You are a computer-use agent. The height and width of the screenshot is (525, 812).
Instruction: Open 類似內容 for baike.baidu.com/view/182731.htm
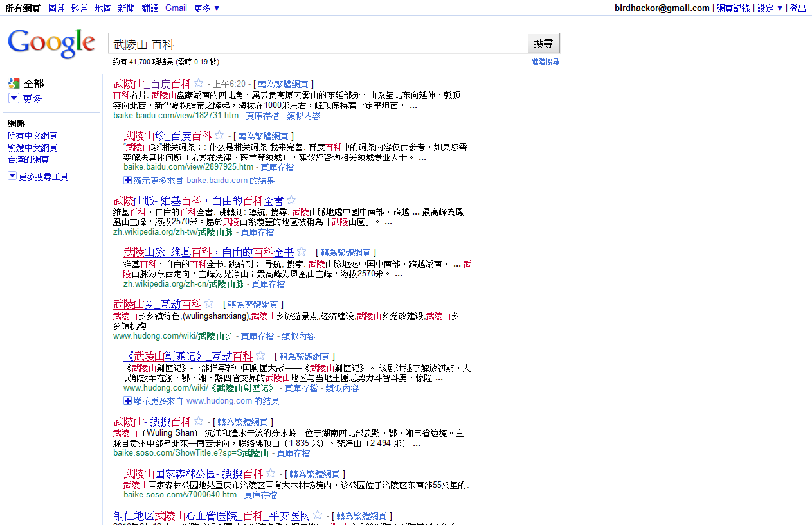(x=303, y=116)
